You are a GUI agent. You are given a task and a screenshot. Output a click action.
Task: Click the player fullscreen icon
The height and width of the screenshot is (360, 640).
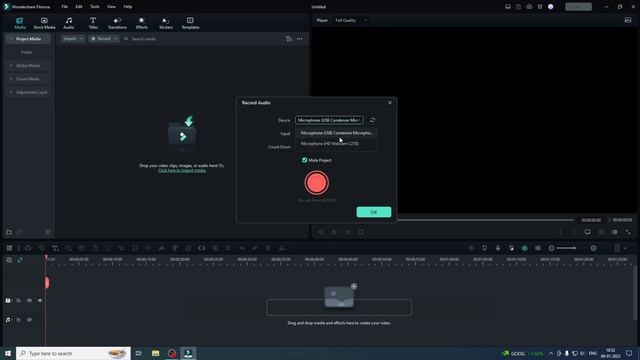[628, 232]
